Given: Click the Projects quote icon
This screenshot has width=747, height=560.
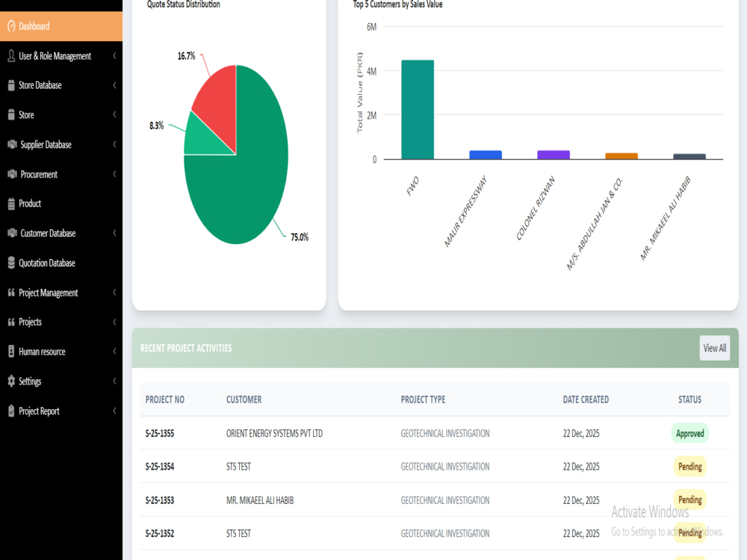Looking at the screenshot, I should [x=11, y=322].
